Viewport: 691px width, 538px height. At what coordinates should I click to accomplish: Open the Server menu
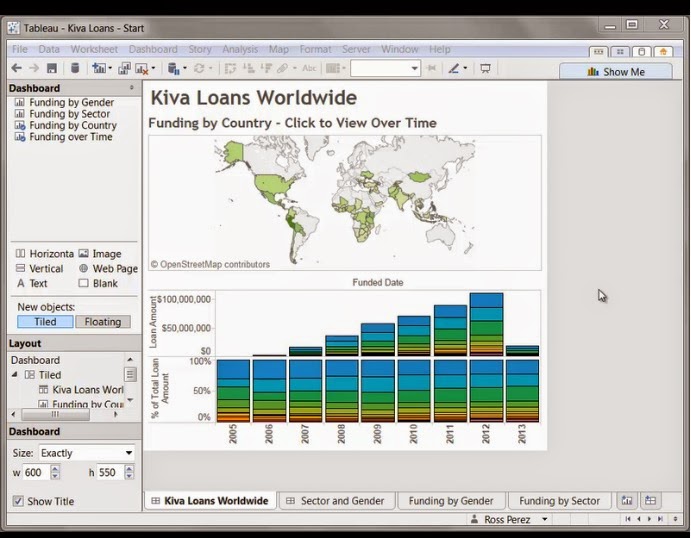pyautogui.click(x=356, y=49)
